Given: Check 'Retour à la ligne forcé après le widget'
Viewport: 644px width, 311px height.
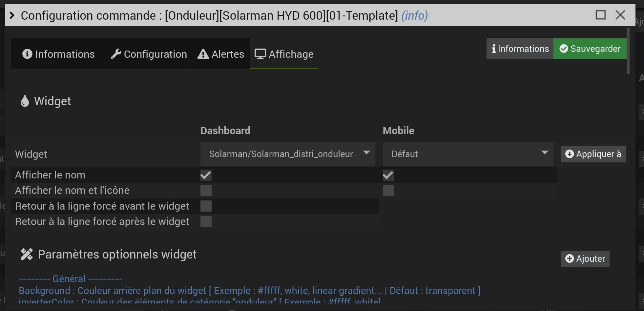Looking at the screenshot, I should tap(206, 222).
